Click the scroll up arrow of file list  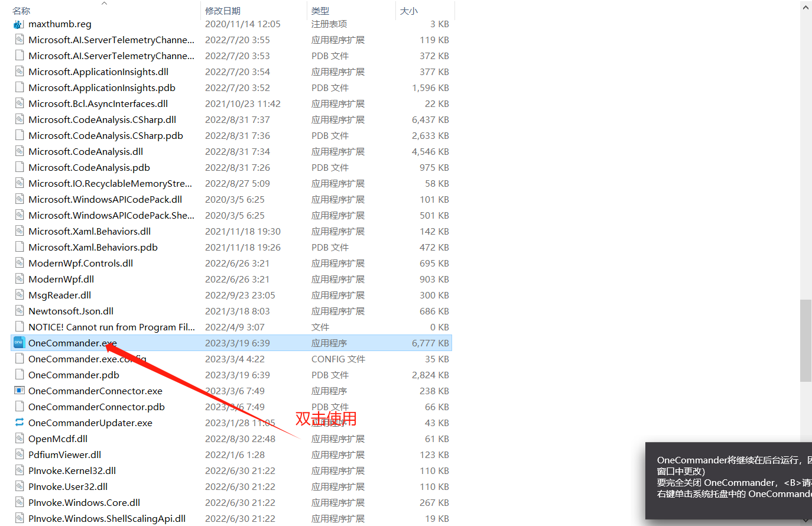click(806, 7)
